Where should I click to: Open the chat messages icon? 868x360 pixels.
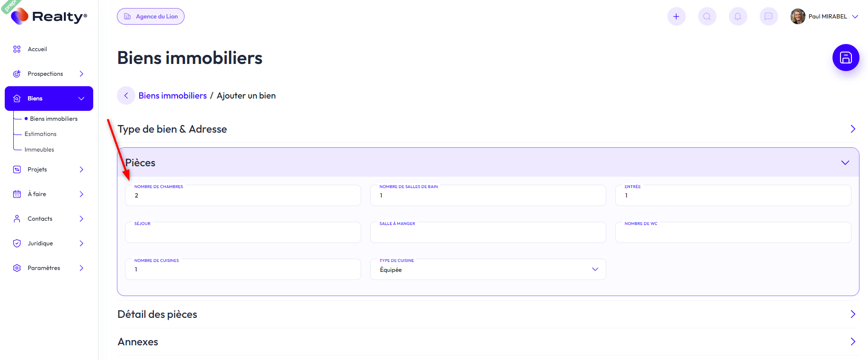coord(768,17)
